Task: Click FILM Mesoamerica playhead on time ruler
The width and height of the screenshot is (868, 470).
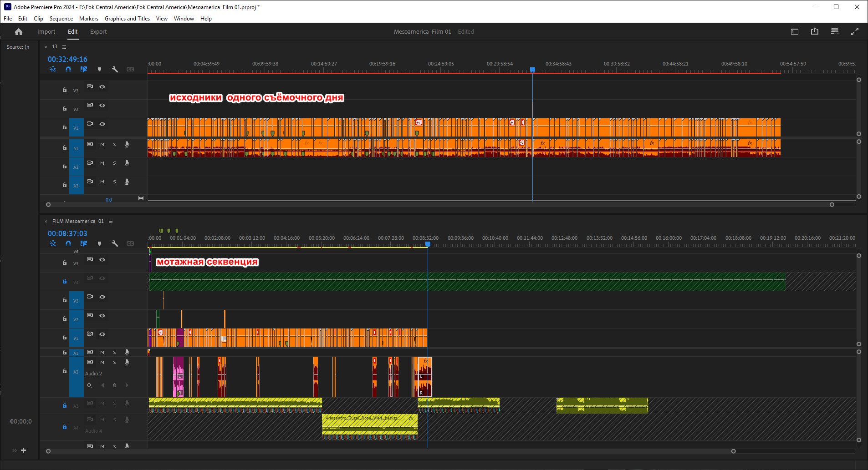Action: coord(428,244)
